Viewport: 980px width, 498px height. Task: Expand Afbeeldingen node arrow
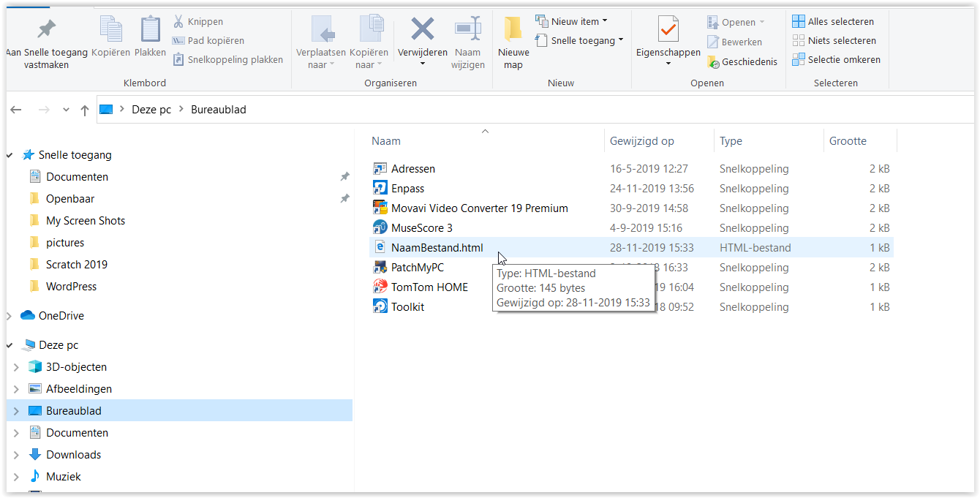(x=17, y=389)
